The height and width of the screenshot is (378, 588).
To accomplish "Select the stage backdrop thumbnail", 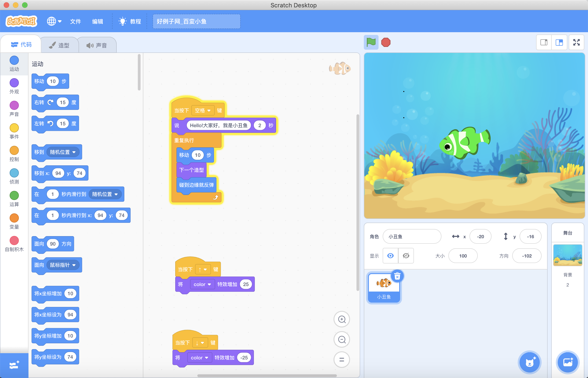I will tap(568, 255).
